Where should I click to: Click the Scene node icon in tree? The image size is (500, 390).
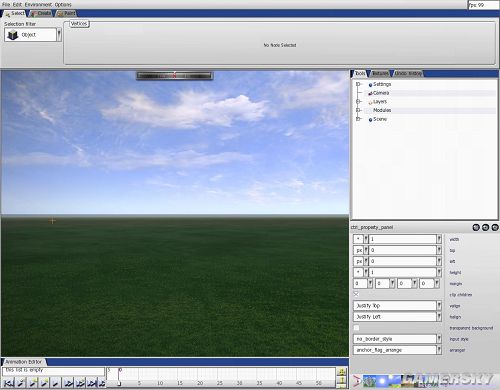click(x=370, y=120)
